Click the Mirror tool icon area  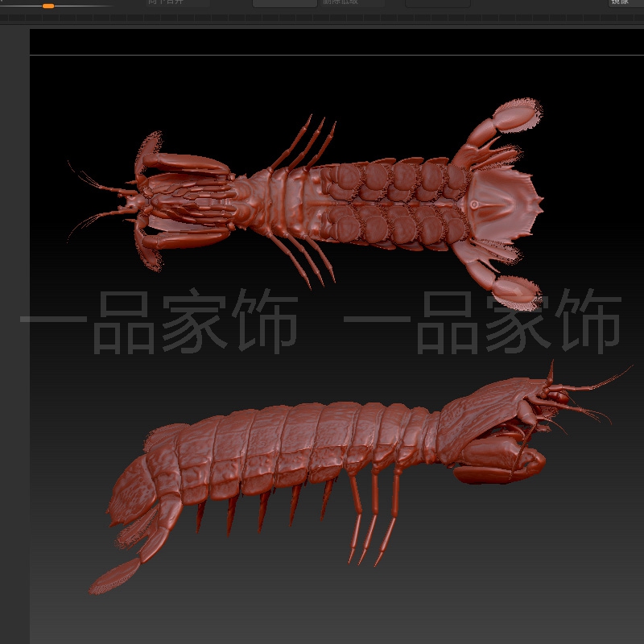(x=624, y=4)
